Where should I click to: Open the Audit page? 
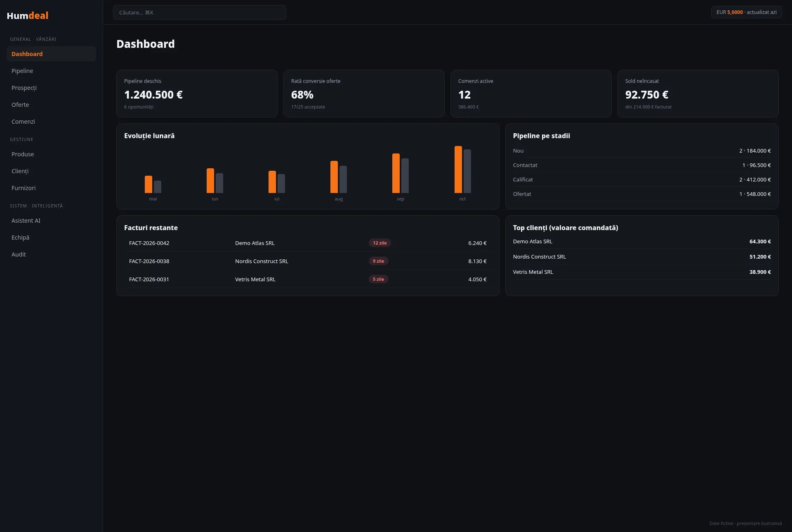[x=51, y=254]
